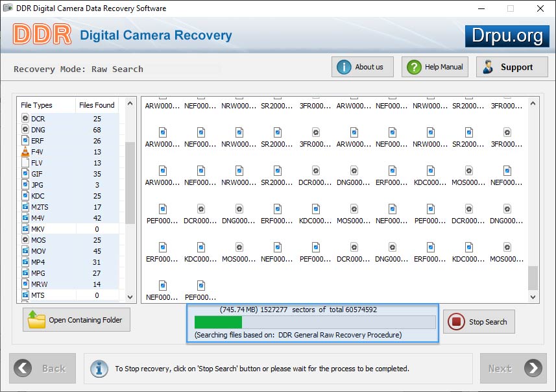Click the M2TS file type icon

[x=25, y=206]
